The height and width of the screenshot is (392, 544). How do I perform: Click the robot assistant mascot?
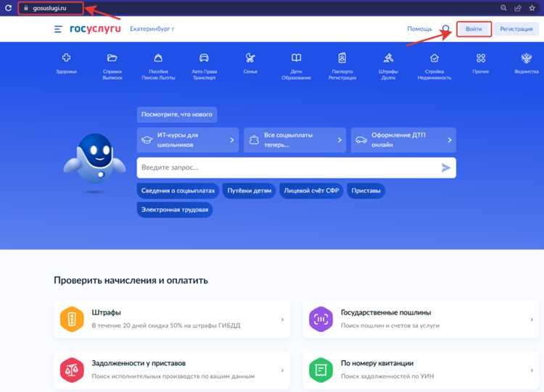coord(94,162)
